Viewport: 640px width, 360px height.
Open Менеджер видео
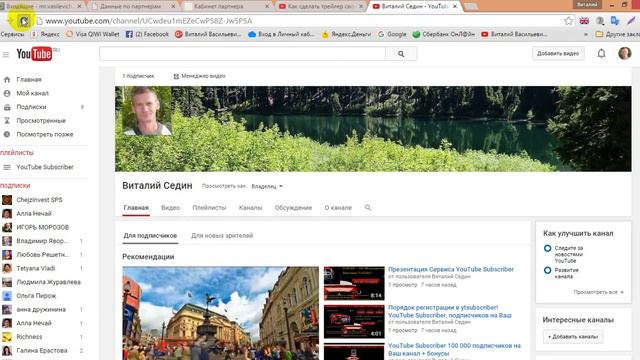pos(199,76)
